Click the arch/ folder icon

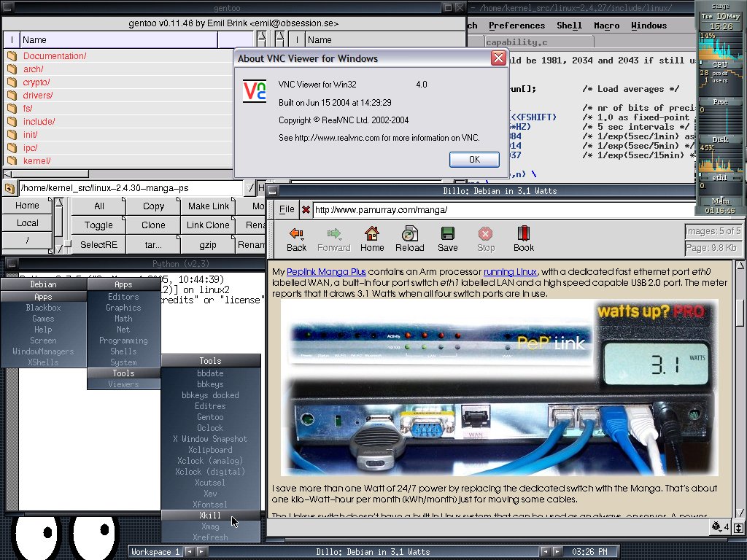12,69
